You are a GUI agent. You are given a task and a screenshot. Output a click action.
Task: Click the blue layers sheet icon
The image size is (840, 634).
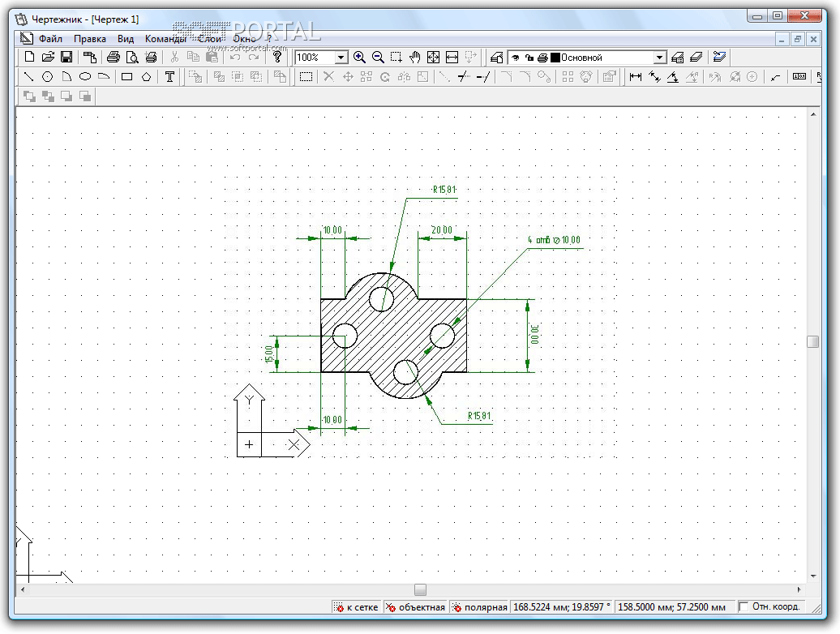[719, 57]
